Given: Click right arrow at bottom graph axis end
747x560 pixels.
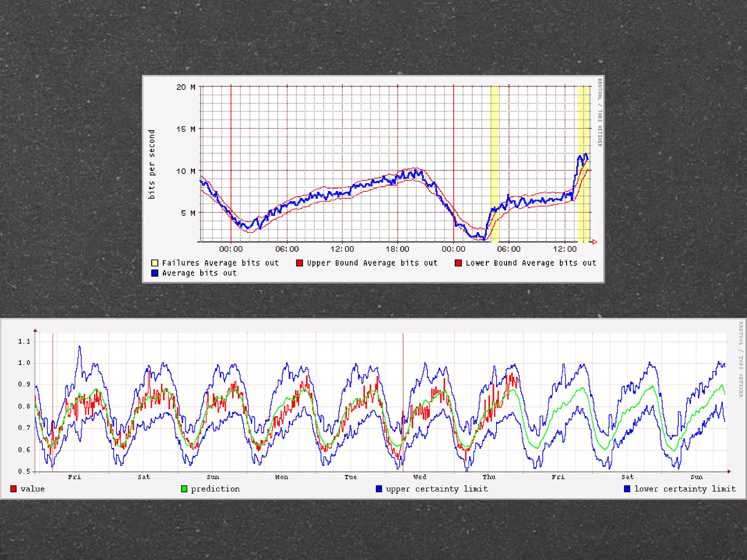Looking at the screenshot, I should 729,471.
